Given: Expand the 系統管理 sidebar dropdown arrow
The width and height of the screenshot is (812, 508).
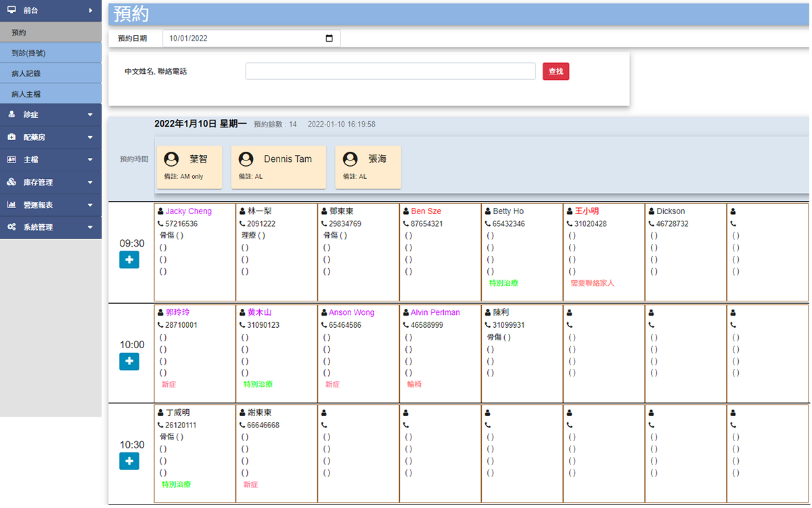Looking at the screenshot, I should pyautogui.click(x=90, y=228).
